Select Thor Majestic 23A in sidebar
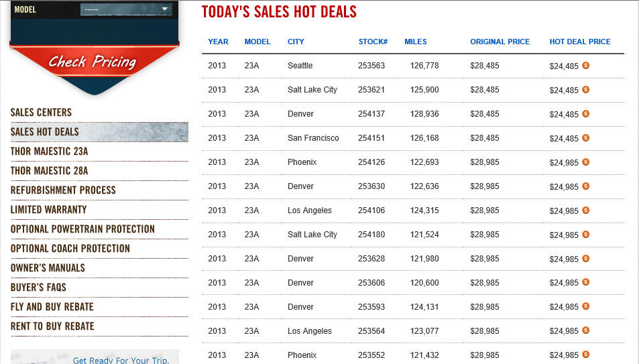639x364 pixels. (50, 151)
